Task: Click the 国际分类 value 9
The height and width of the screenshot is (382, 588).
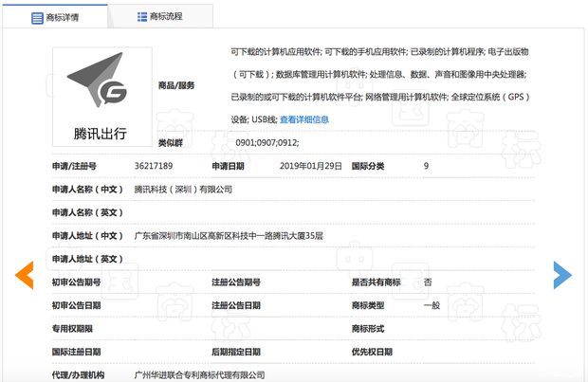Action: [x=426, y=166]
